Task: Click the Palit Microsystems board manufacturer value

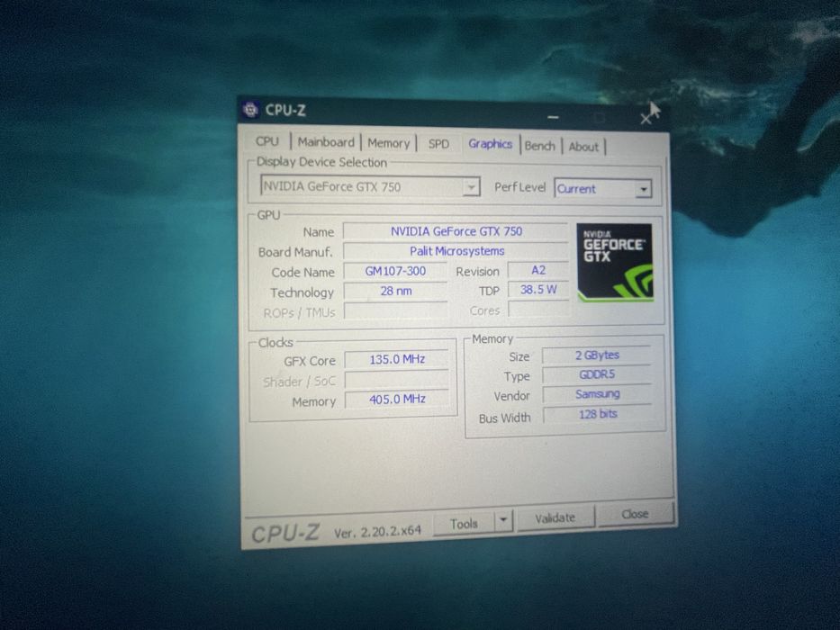Action: click(456, 251)
